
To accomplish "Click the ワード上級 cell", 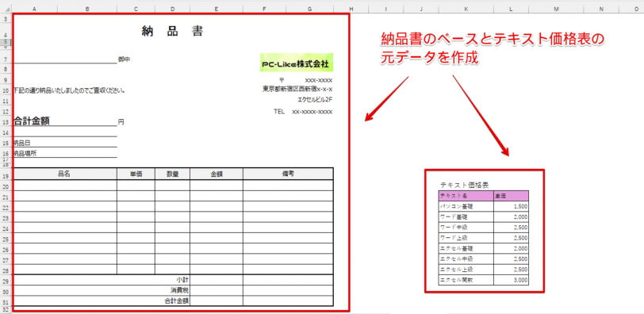I will 466,238.
